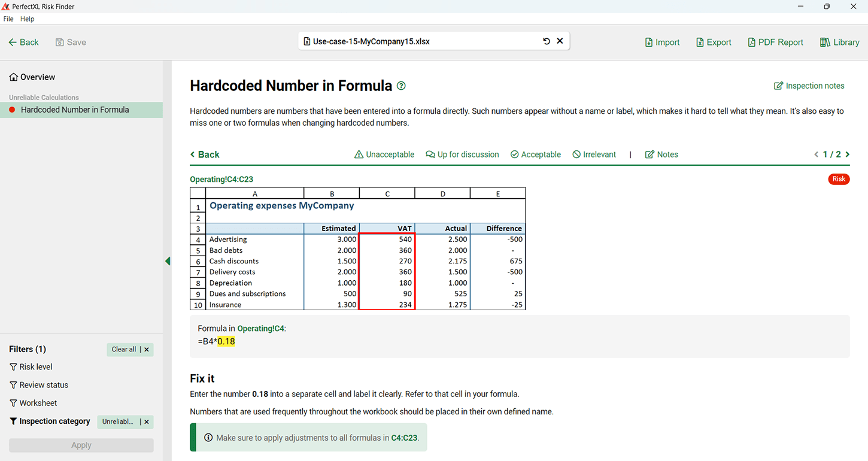Open the Import function
Viewport: 868px width, 461px height.
tap(661, 42)
